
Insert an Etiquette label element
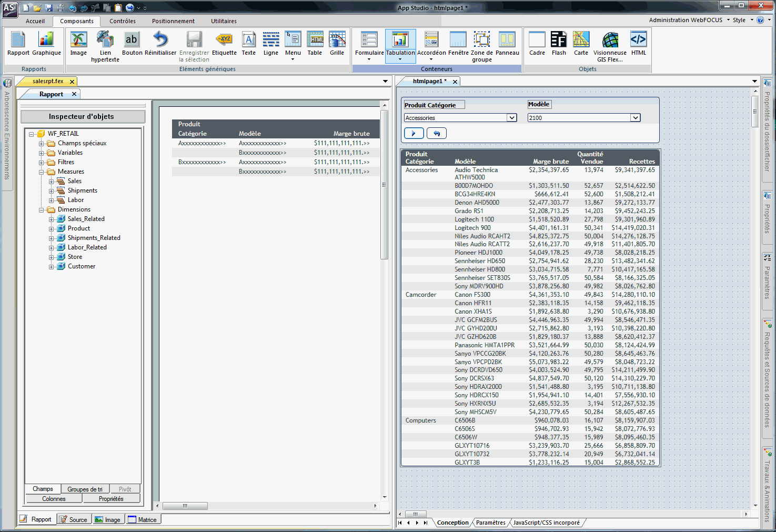tap(225, 44)
